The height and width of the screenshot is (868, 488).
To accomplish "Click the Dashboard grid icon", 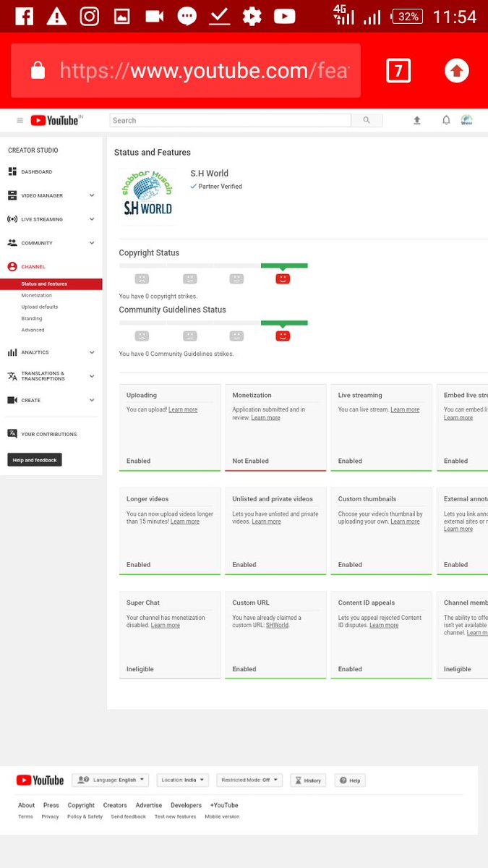I will tap(12, 172).
